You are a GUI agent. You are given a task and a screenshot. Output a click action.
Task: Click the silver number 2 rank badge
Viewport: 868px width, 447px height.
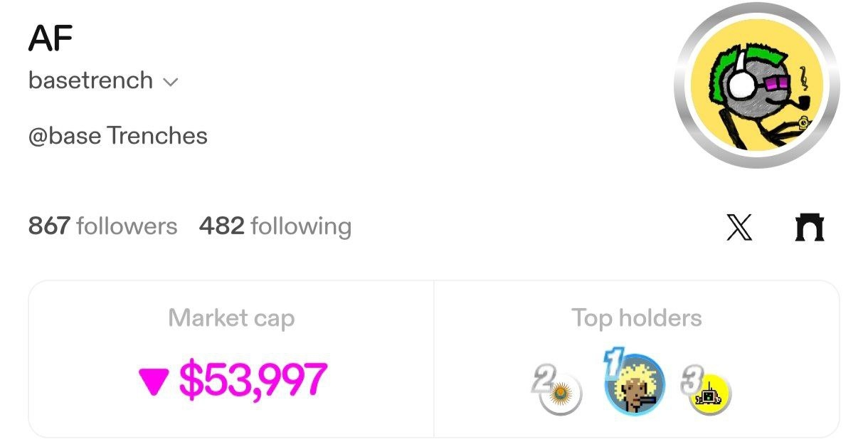[x=542, y=381]
